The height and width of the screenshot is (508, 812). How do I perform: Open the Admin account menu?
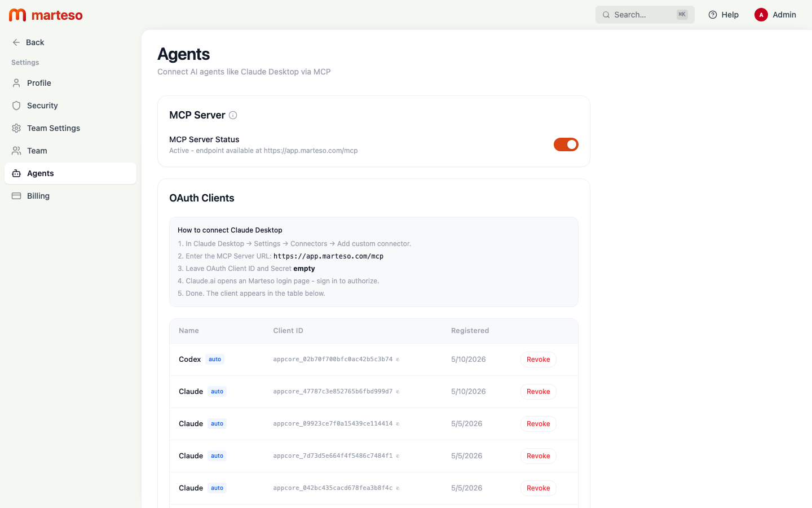(775, 15)
